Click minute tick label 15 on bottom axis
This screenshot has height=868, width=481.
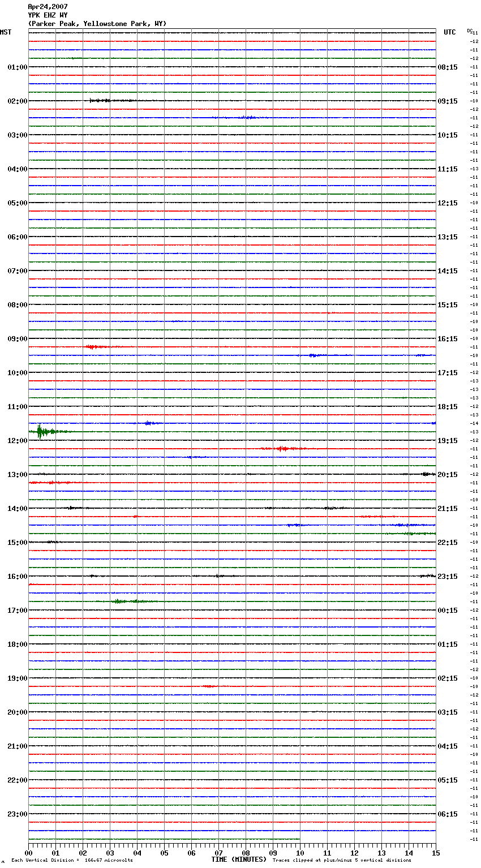436,853
